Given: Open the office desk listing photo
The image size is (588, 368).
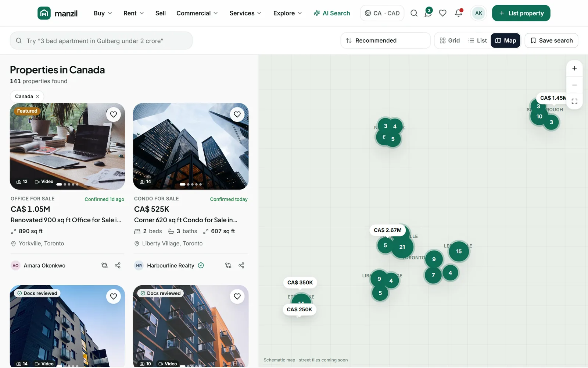Looking at the screenshot, I should pyautogui.click(x=67, y=146).
